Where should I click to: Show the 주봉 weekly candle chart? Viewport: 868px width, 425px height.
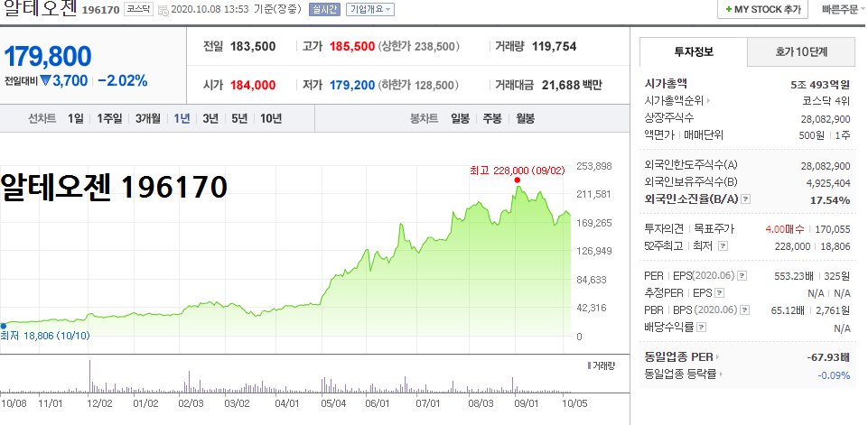point(492,118)
